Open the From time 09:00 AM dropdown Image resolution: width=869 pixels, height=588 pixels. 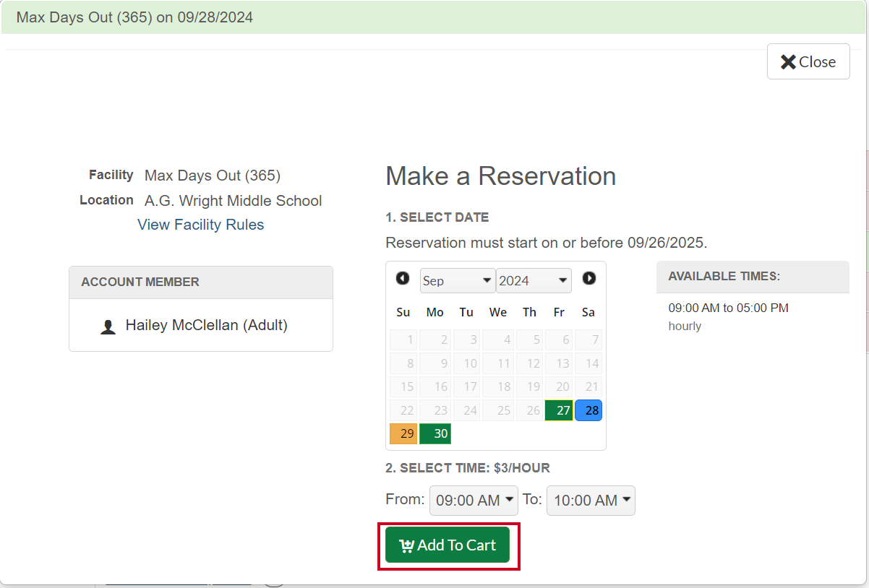(474, 500)
